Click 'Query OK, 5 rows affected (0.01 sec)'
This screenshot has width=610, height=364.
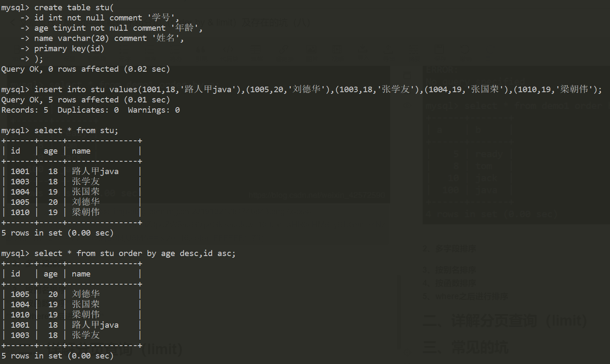[86, 100]
